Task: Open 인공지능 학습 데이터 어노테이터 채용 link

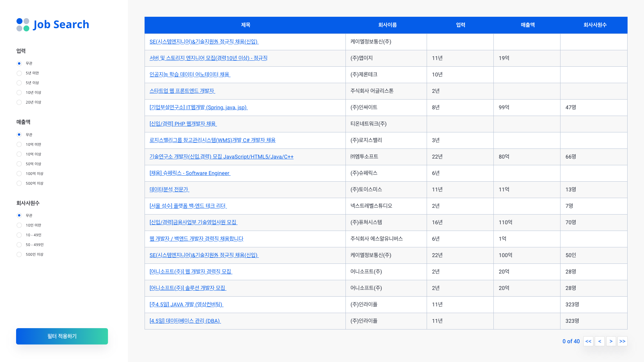Action: tap(190, 74)
